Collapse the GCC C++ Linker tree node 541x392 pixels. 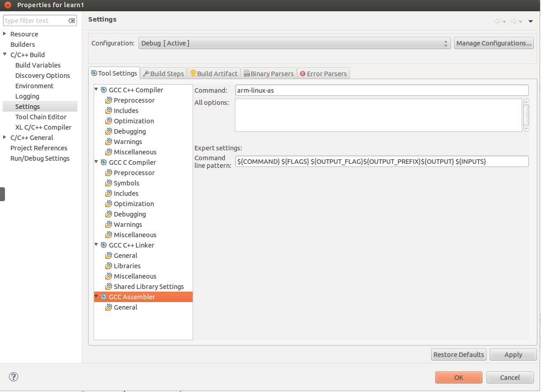point(96,245)
